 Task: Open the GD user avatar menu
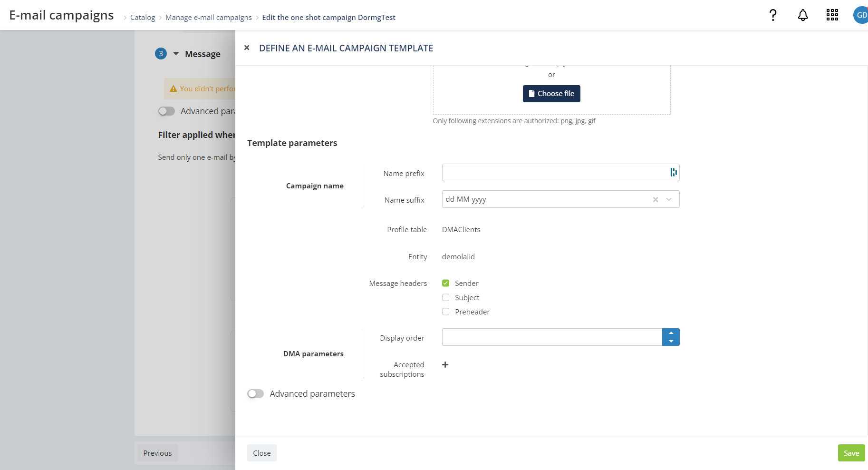[x=861, y=15]
